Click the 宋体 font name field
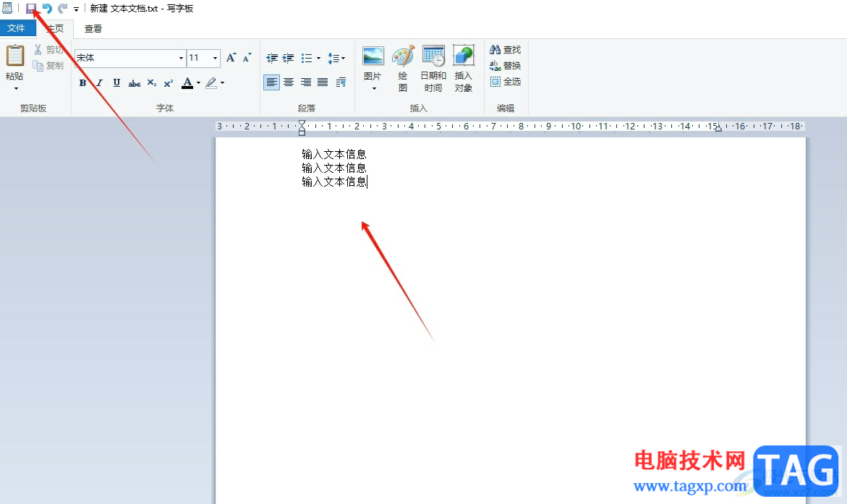Screen dimensions: 847x504 click(126, 58)
